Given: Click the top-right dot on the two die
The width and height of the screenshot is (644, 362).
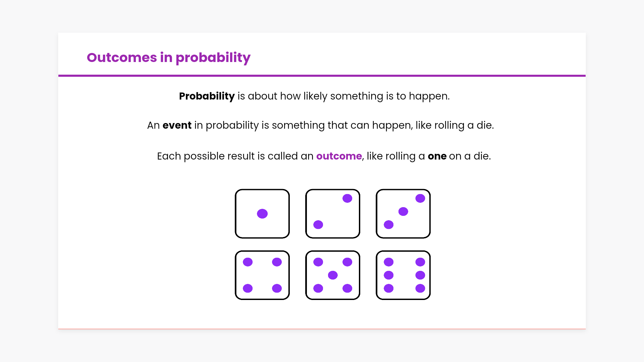Looking at the screenshot, I should pyautogui.click(x=347, y=198).
